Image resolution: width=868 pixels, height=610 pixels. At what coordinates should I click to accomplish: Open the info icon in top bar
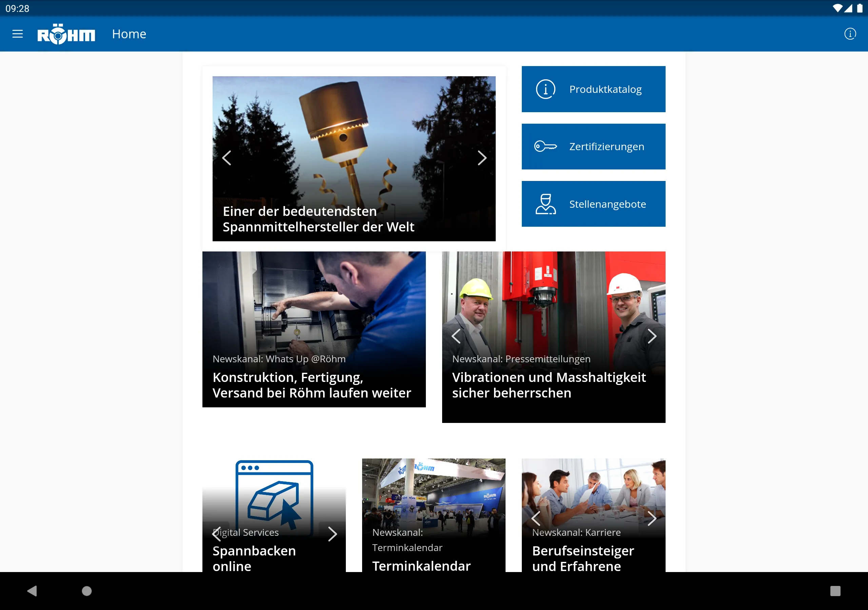[850, 34]
